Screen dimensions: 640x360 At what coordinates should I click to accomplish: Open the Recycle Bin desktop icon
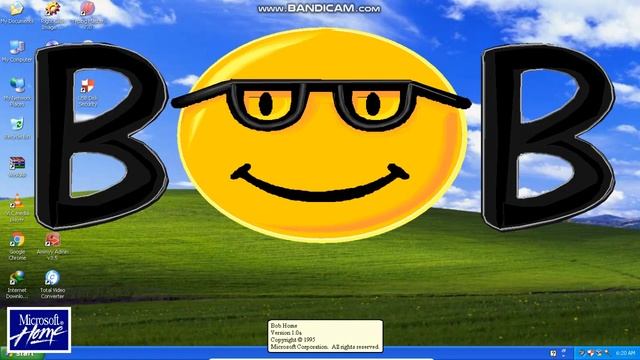click(x=17, y=128)
